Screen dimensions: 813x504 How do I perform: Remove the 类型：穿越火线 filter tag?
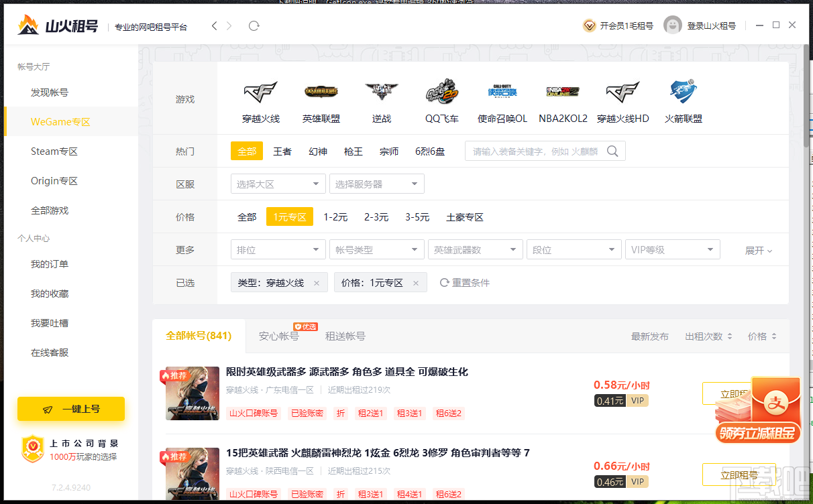pyautogui.click(x=317, y=283)
